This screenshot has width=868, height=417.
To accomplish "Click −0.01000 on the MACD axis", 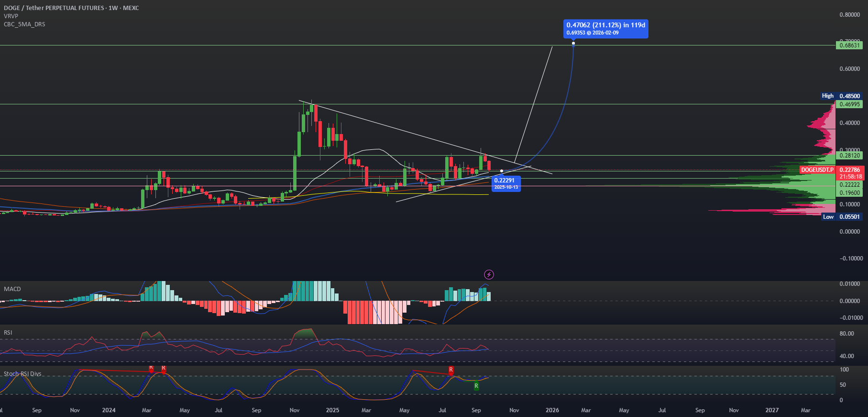I will pos(851,318).
